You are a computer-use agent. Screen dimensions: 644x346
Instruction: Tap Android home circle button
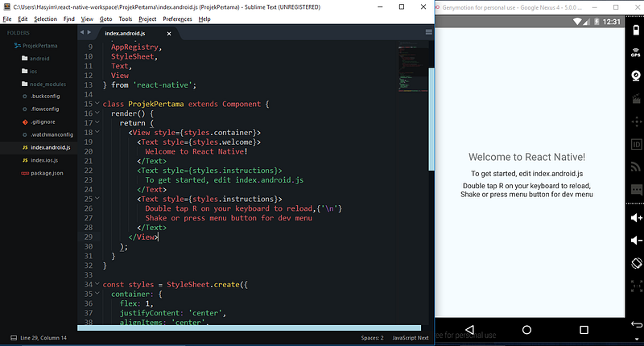526,330
